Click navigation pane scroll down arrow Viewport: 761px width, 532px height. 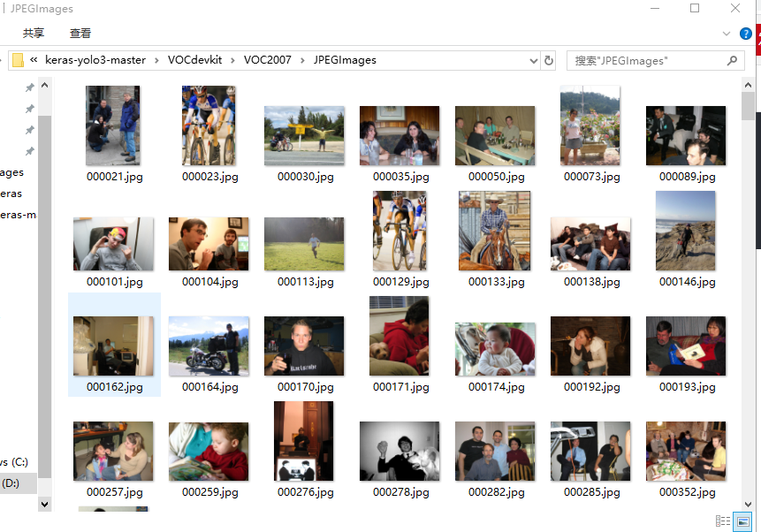(x=45, y=504)
